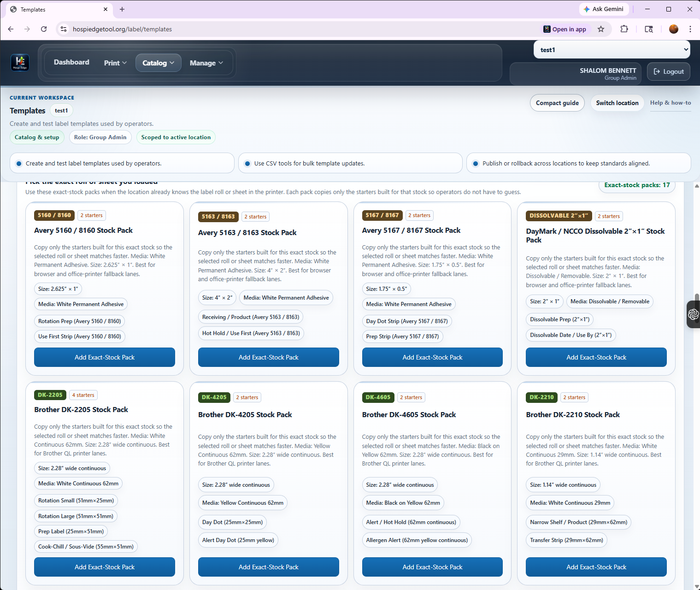The width and height of the screenshot is (700, 590).
Task: Click Alert Day Dot (25mm yellow) starter
Action: point(238,540)
